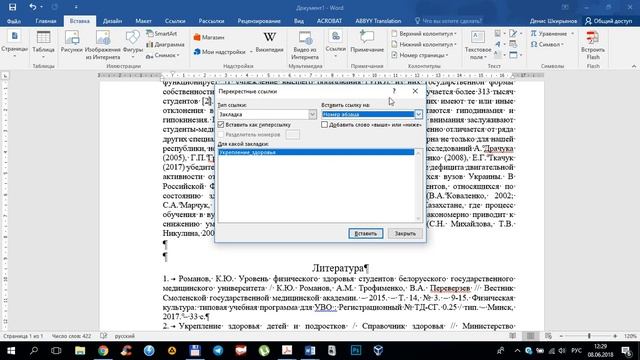Screen dimensions: 640x360
Task: Insert a SmartArt graphic
Action: point(162,33)
